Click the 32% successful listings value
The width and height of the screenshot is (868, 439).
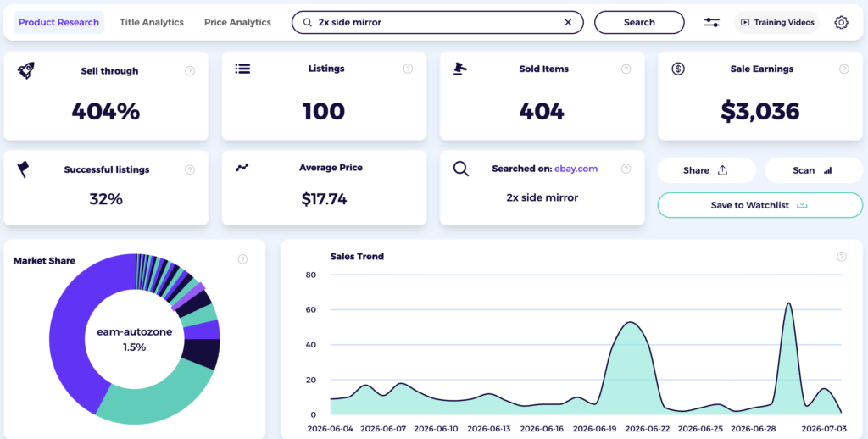(x=106, y=199)
